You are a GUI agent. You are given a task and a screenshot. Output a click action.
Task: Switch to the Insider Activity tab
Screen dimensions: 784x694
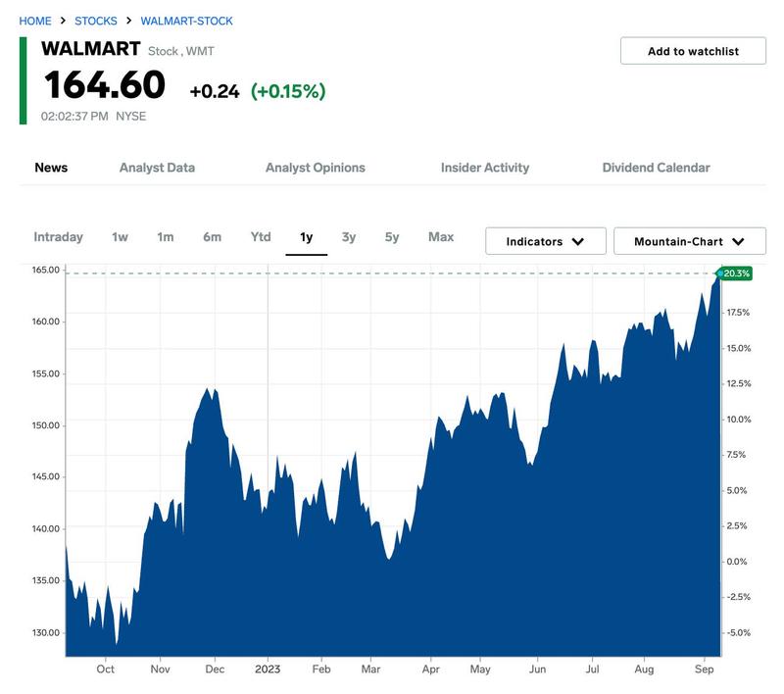(x=484, y=168)
